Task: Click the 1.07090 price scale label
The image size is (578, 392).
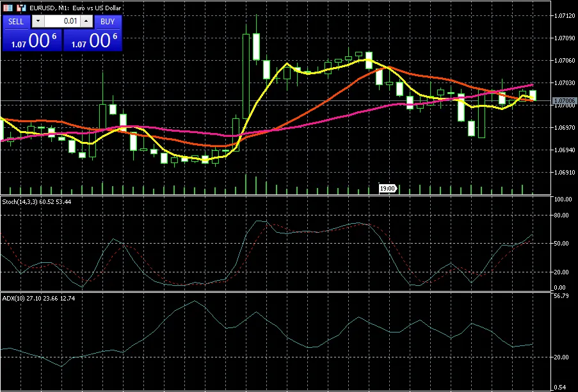Action: (565, 38)
